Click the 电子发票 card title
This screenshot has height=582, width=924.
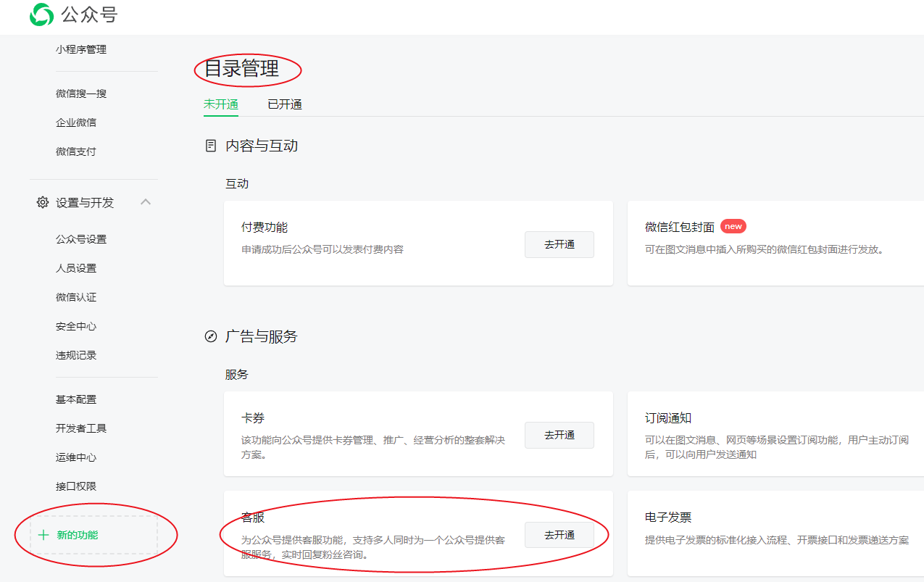click(668, 517)
